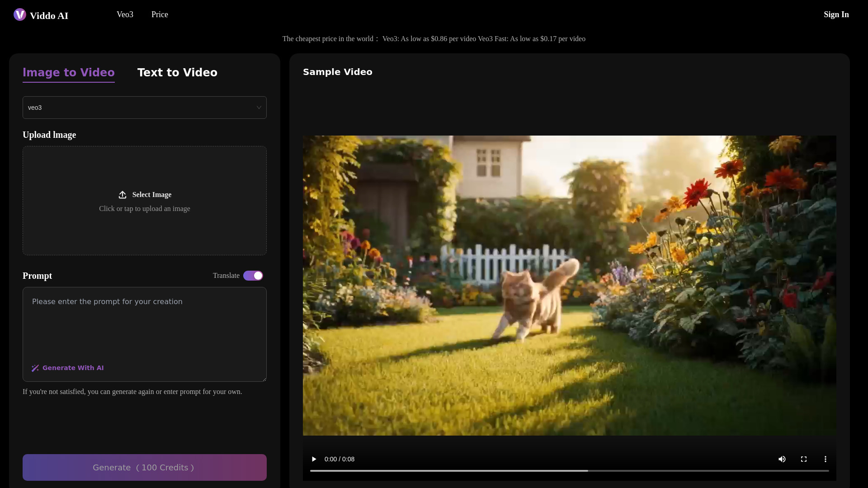Select the Price menu item

tap(160, 14)
